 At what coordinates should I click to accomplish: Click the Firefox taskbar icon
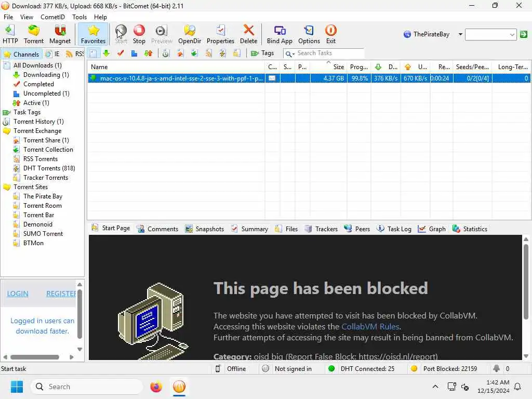[x=156, y=387]
